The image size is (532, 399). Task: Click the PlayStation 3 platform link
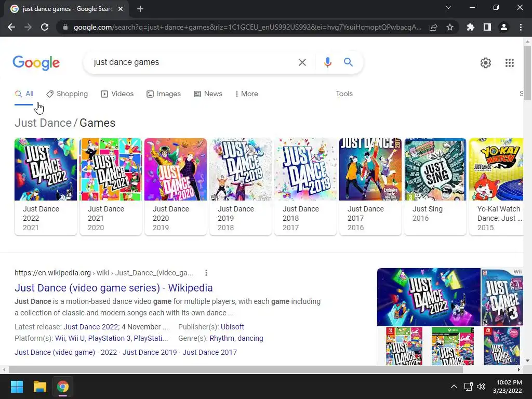click(x=109, y=338)
